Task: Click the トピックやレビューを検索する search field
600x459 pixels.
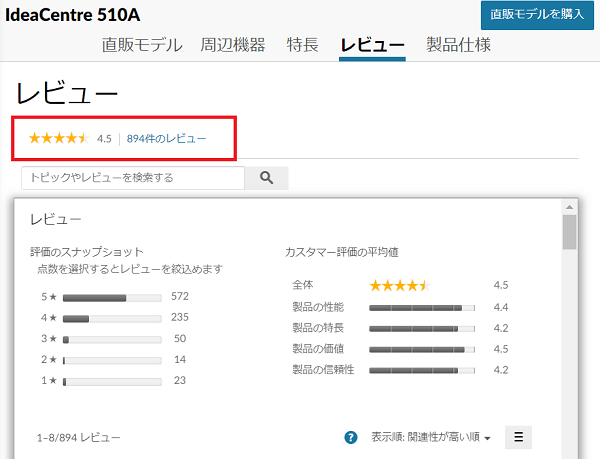Action: tap(133, 178)
